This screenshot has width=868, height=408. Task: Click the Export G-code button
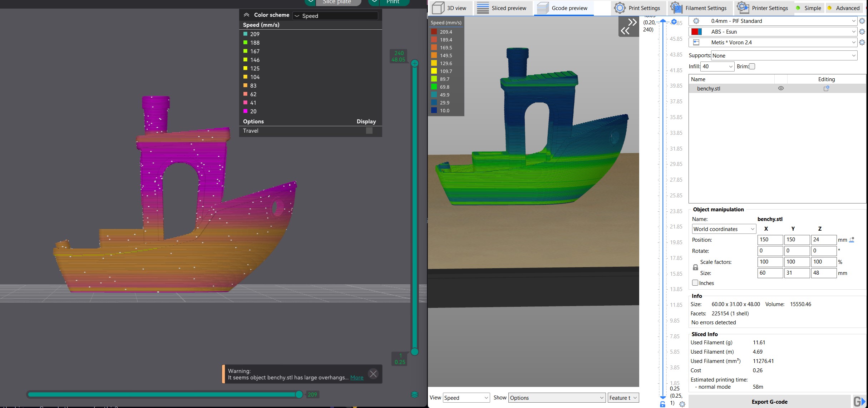pos(769,402)
